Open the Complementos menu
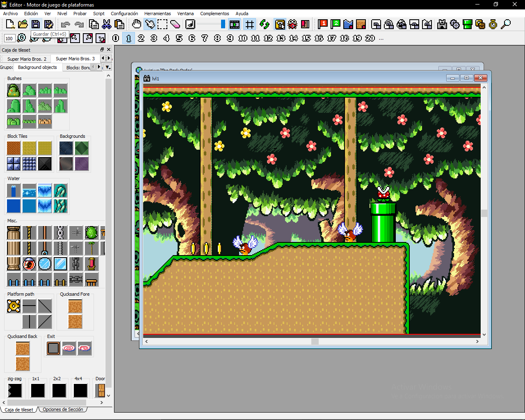 click(215, 14)
